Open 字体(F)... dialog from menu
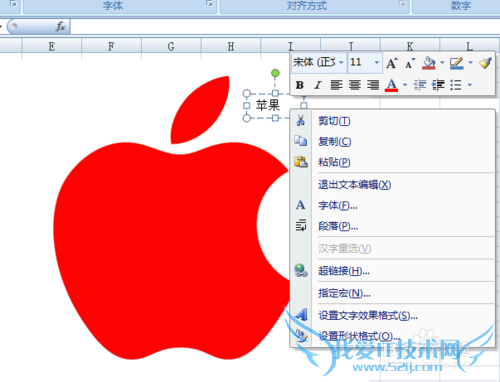The image size is (500, 382). [393, 205]
